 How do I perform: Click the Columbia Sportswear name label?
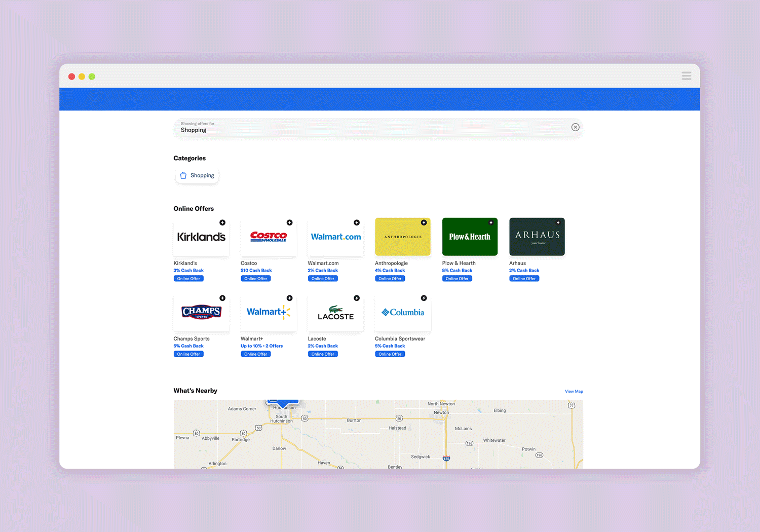click(x=400, y=339)
